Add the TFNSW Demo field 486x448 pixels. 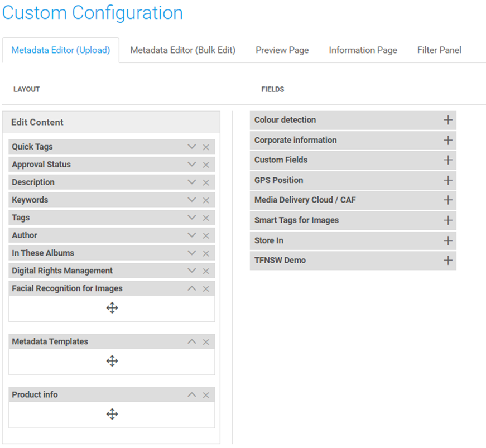[x=447, y=261]
